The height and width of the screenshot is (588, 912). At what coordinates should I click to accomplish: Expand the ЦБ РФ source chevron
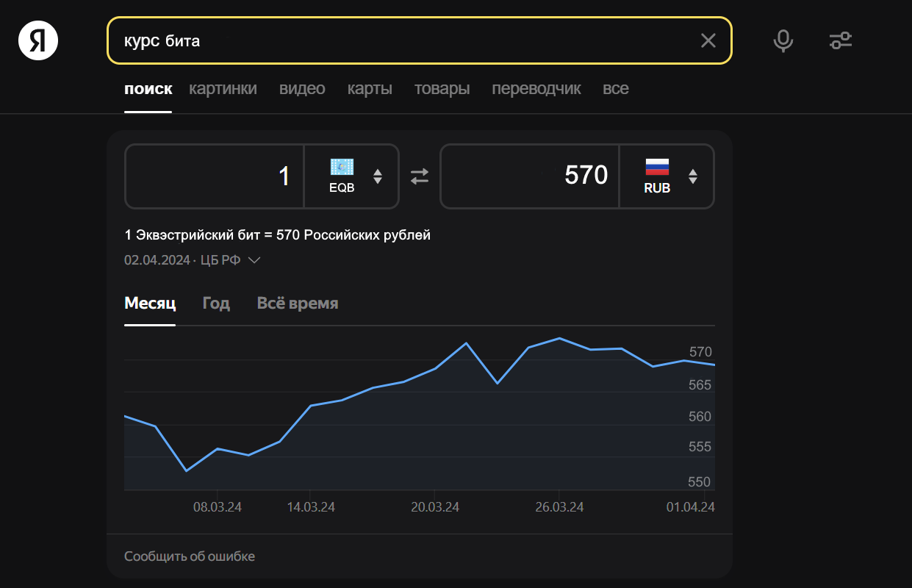pyautogui.click(x=254, y=260)
